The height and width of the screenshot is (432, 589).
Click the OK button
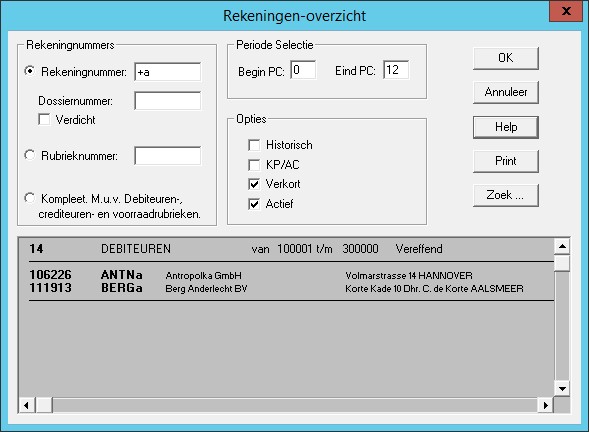point(506,58)
